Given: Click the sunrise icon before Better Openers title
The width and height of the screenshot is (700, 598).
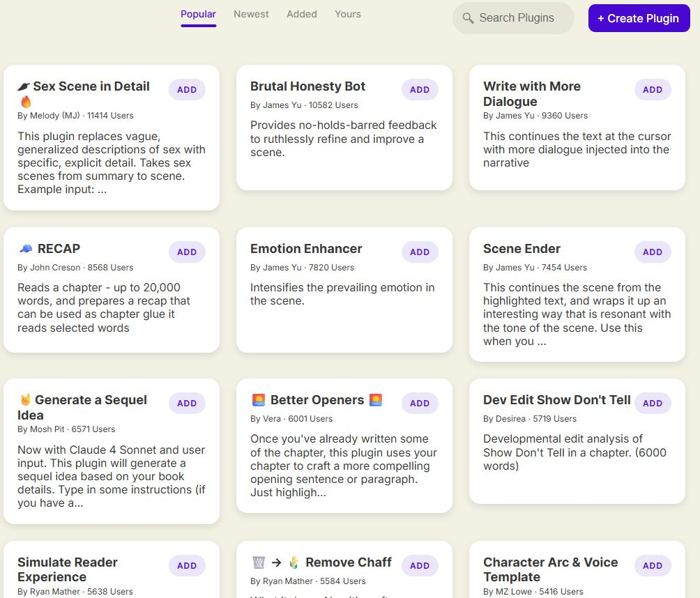Looking at the screenshot, I should tap(258, 399).
